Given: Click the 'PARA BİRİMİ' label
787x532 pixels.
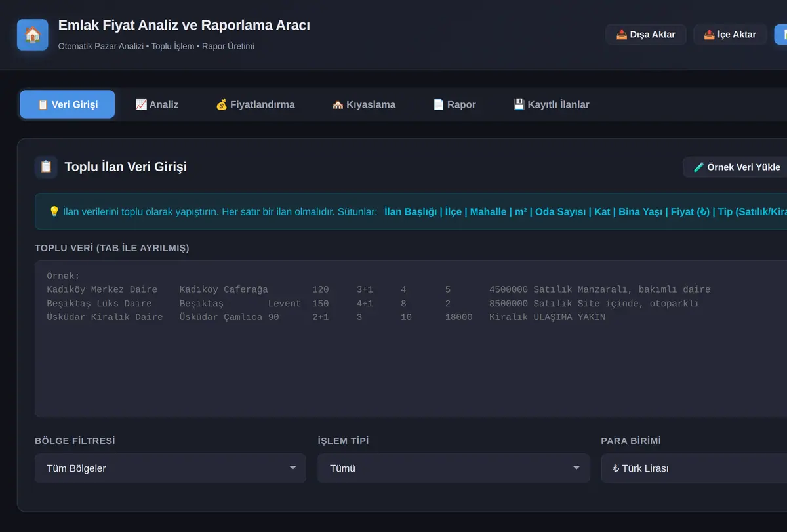Looking at the screenshot, I should tap(631, 441).
